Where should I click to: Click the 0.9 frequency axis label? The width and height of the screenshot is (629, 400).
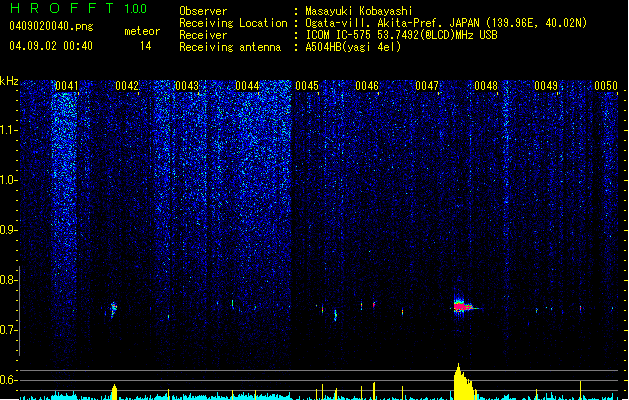[8, 230]
